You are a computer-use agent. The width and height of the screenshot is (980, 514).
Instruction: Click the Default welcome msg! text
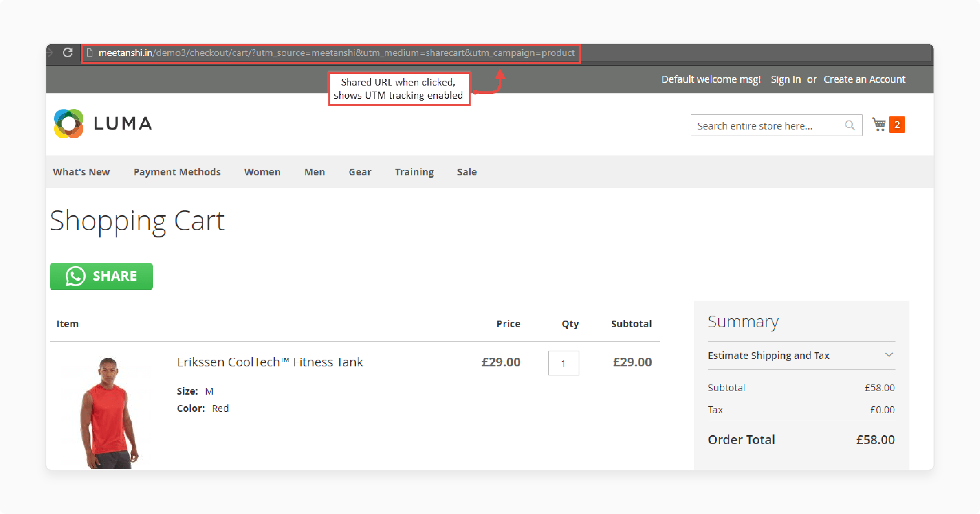711,79
